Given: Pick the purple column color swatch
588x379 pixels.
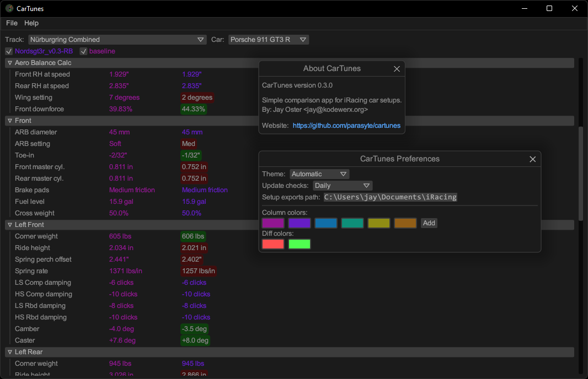Looking at the screenshot, I should tap(300, 223).
